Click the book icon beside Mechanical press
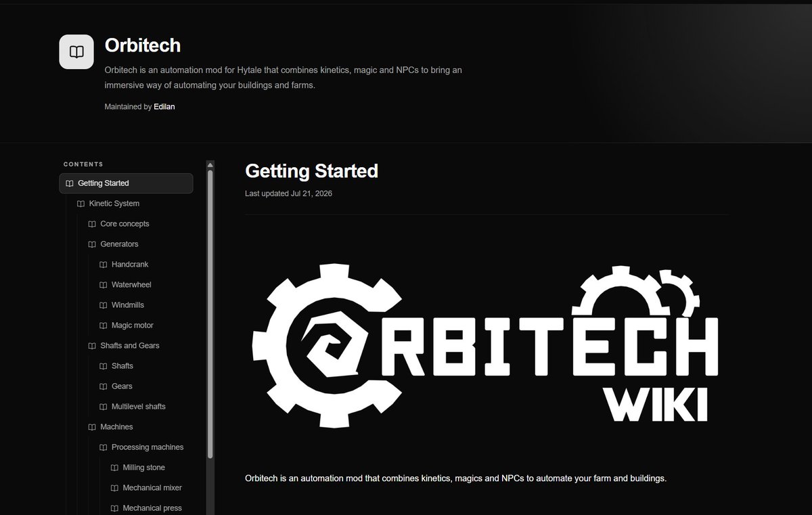The height and width of the screenshot is (515, 812). point(114,508)
